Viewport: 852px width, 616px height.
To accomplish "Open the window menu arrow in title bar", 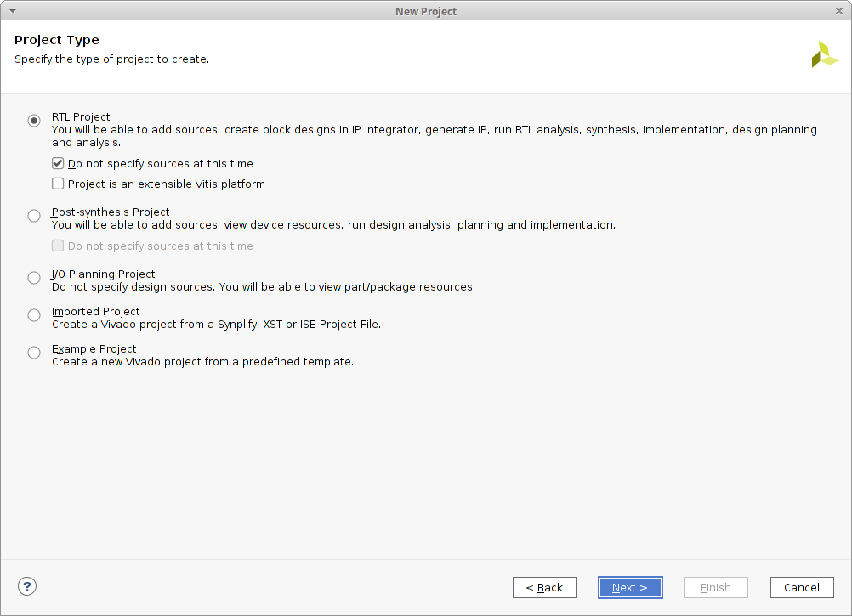I will (12, 11).
